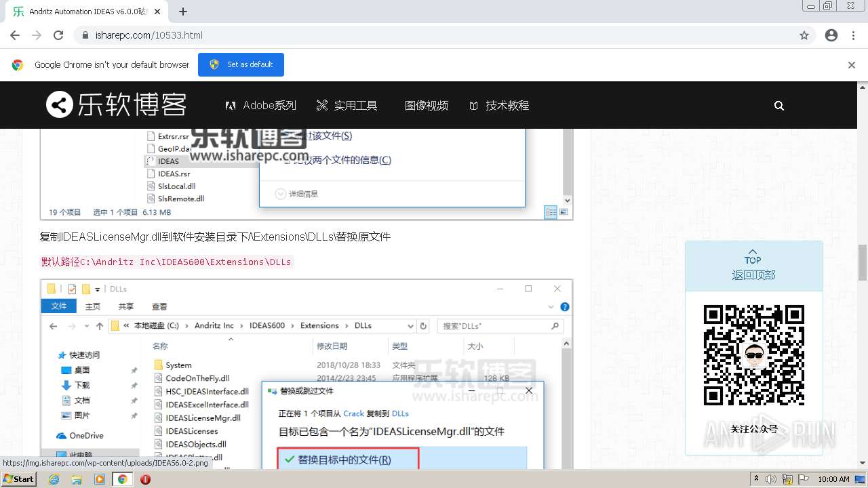Viewport: 868px width, 488px height.
Task: Open the 技术教程 menu
Action: tap(499, 105)
